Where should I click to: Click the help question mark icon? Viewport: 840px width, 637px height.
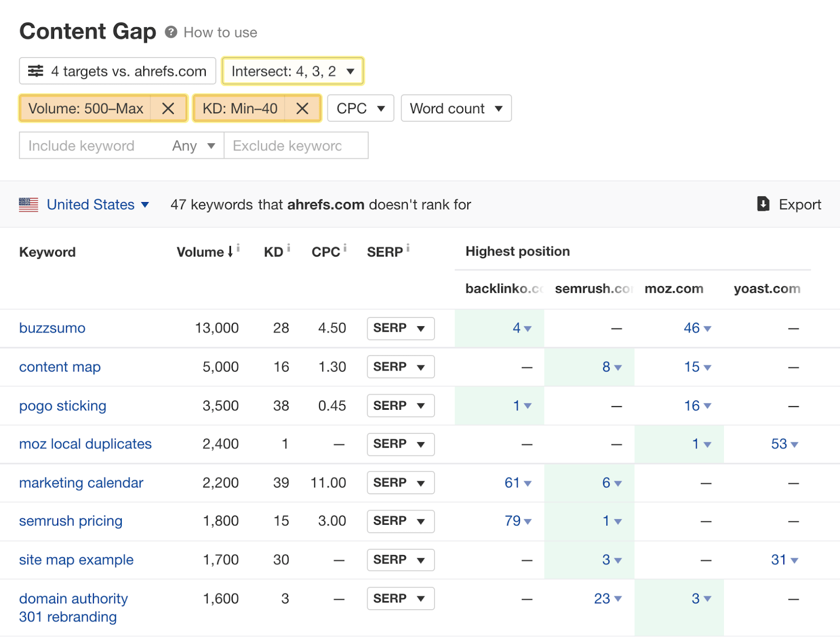pyautogui.click(x=171, y=33)
